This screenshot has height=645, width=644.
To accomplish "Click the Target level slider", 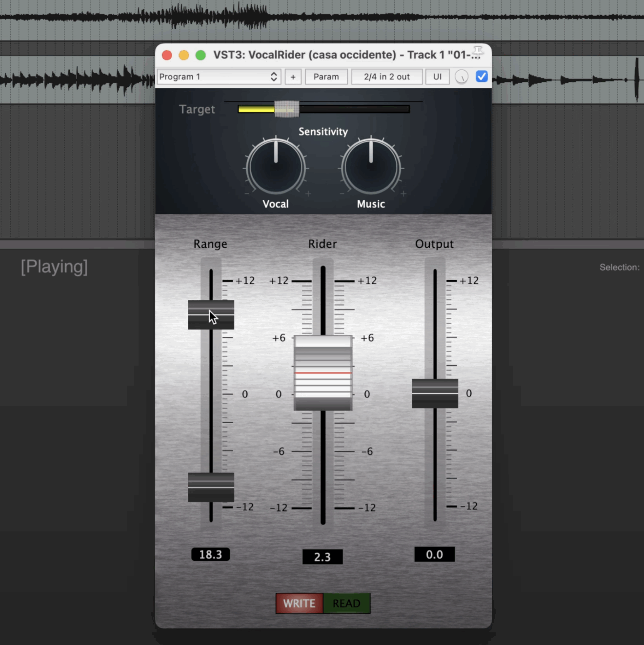I will pyautogui.click(x=285, y=109).
